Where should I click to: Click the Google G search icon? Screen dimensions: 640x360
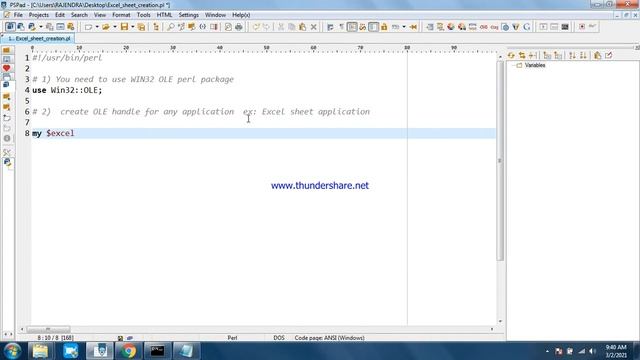coord(527,27)
